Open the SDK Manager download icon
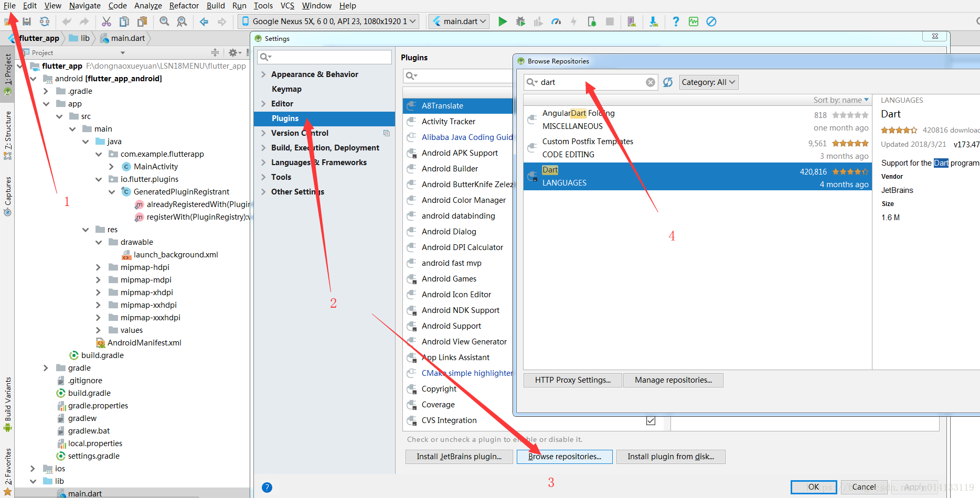The image size is (980, 498). [654, 21]
